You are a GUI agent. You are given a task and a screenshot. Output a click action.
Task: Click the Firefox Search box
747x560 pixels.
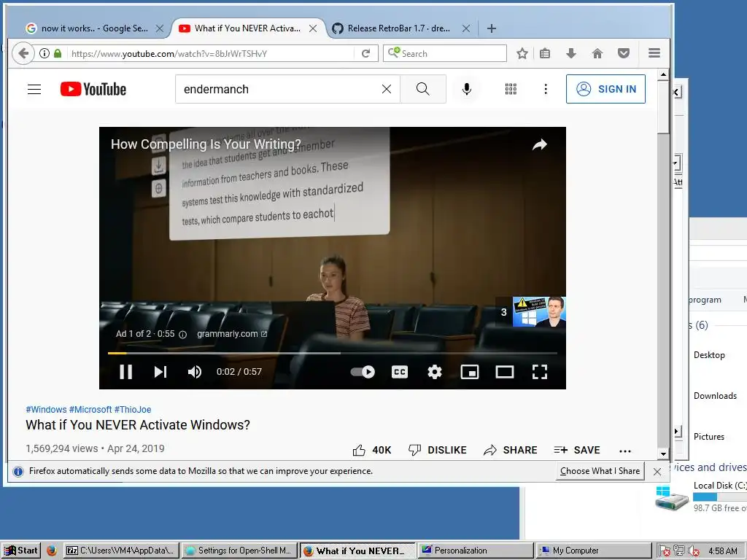[444, 53]
